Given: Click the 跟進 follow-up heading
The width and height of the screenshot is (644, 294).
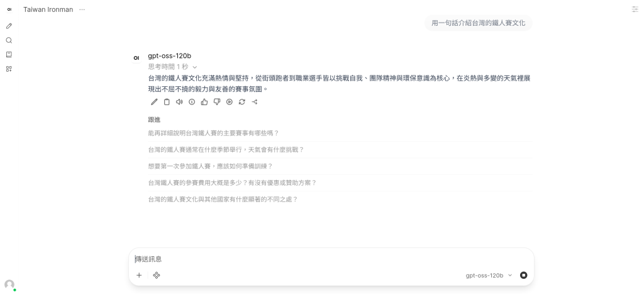Looking at the screenshot, I should [x=154, y=120].
